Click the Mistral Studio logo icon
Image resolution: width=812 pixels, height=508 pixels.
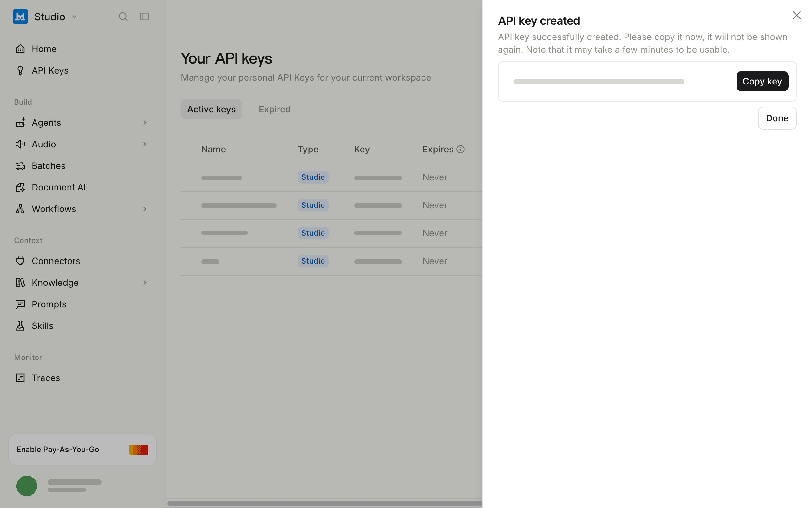point(20,17)
